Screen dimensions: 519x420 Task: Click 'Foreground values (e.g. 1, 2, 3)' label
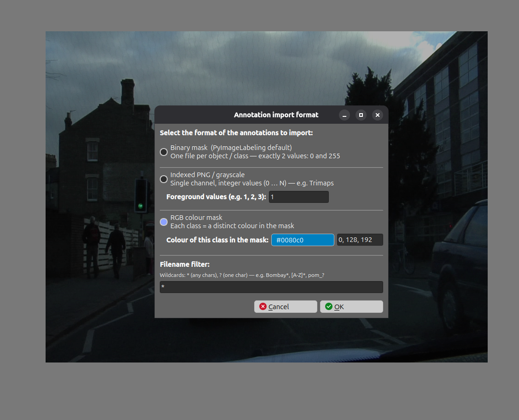(216, 197)
